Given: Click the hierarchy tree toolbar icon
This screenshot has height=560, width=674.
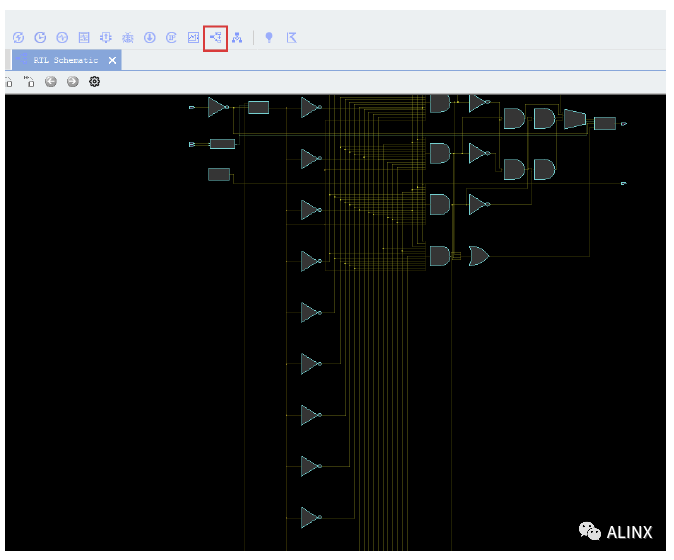Looking at the screenshot, I should pos(237,38).
